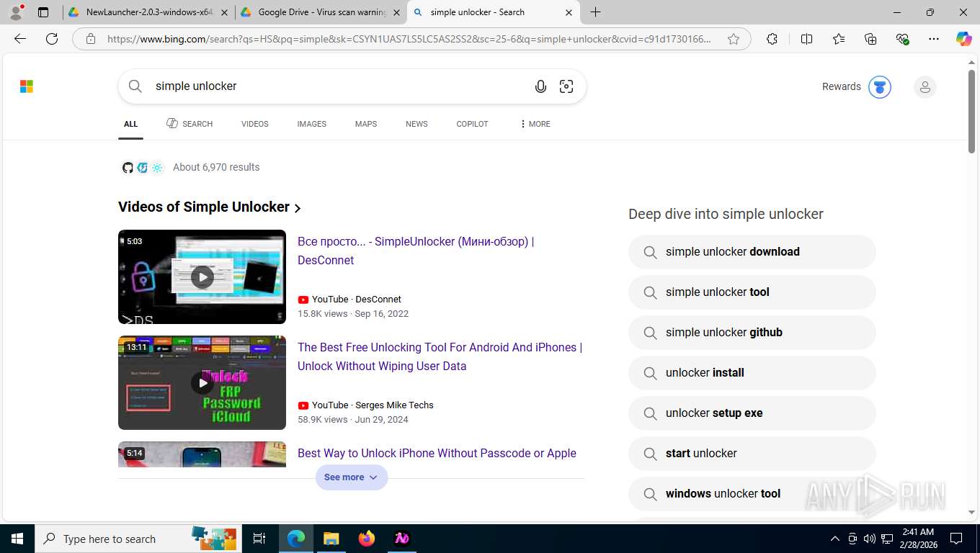Select the COPILOT tab
Screen dimensions: 980x553
(x=472, y=124)
